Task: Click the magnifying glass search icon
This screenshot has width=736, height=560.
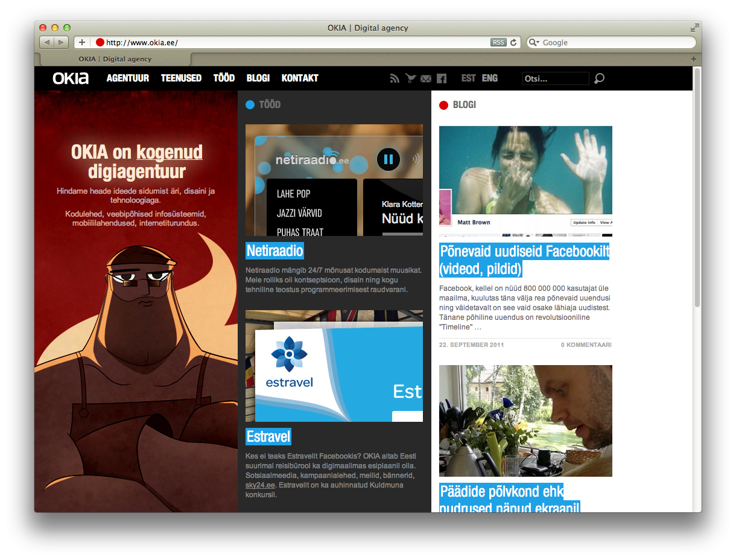Action: [599, 78]
